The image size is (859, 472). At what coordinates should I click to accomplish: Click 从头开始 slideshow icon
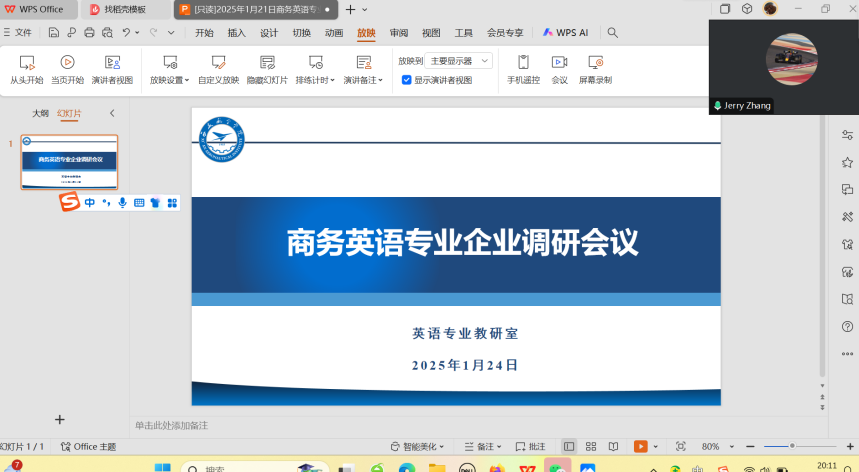27,63
